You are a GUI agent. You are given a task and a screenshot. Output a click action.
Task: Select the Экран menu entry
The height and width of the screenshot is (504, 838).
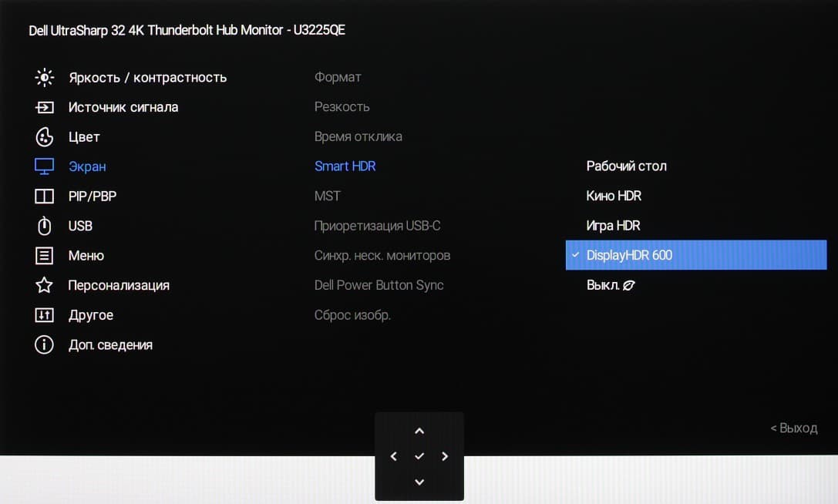(87, 166)
